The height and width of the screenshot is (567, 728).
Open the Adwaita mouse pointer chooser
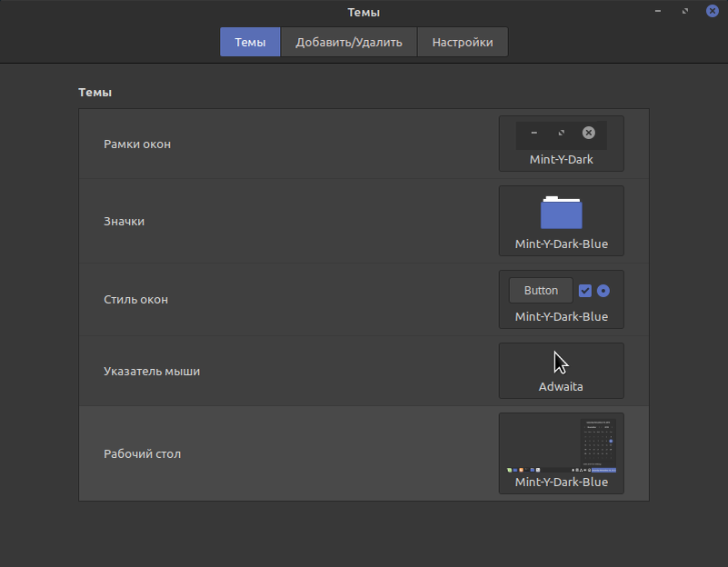pos(562,371)
